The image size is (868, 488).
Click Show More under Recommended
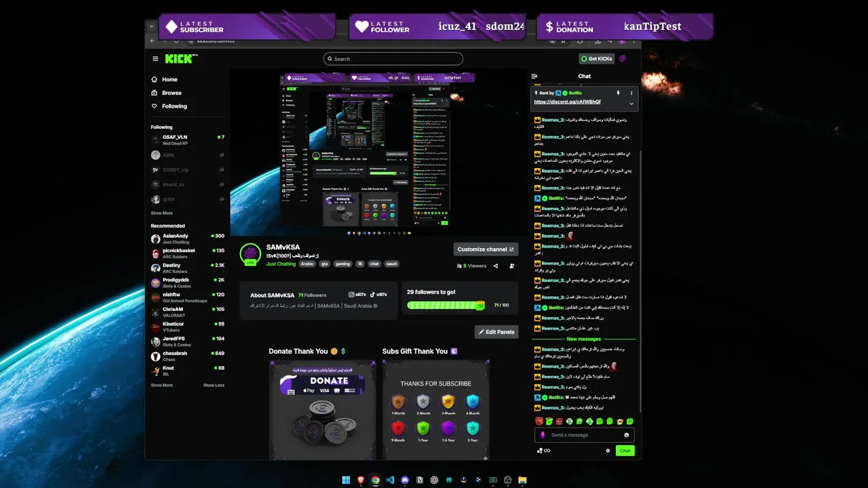point(161,385)
